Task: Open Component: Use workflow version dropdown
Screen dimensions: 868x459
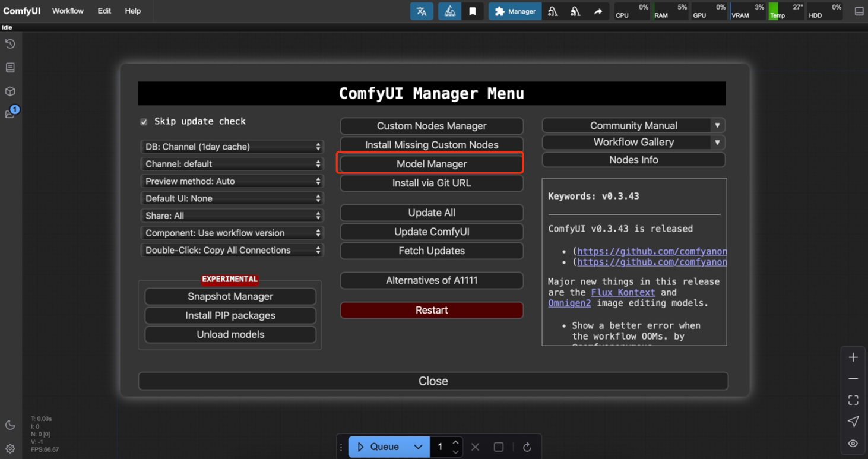Action: (x=232, y=233)
